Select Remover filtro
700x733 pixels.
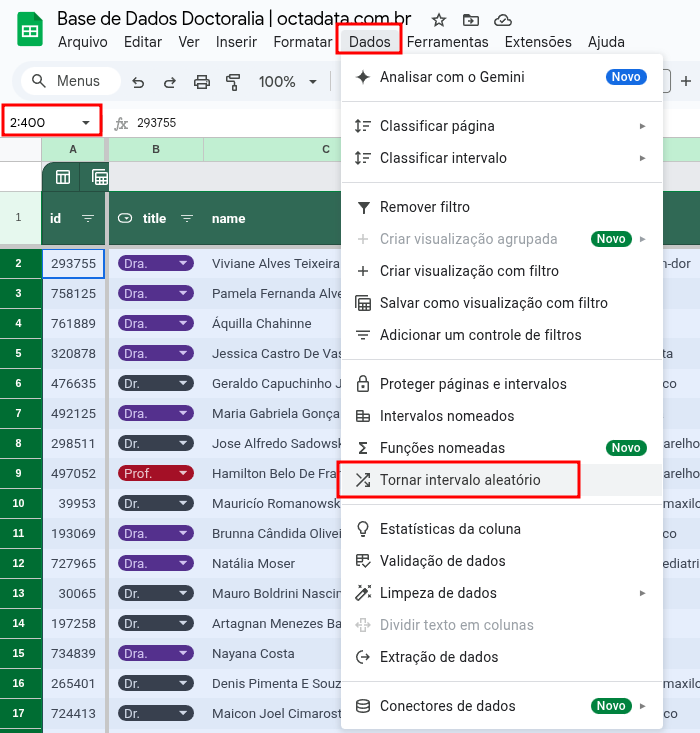pyautogui.click(x=502, y=207)
